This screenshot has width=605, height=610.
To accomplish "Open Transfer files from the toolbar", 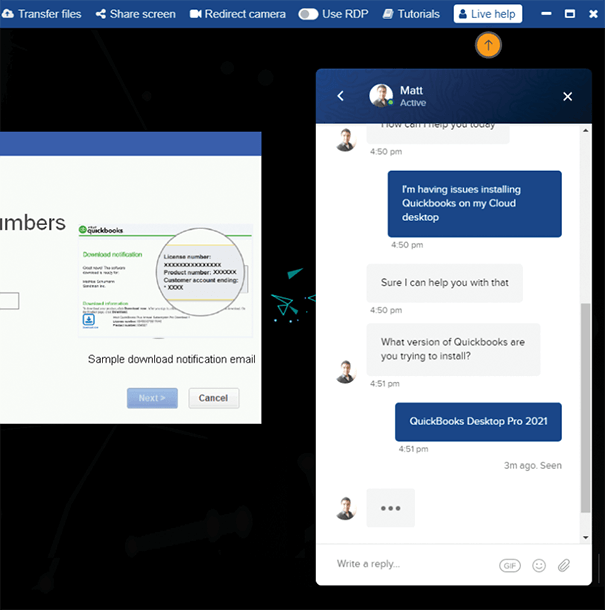I will 42,14.
